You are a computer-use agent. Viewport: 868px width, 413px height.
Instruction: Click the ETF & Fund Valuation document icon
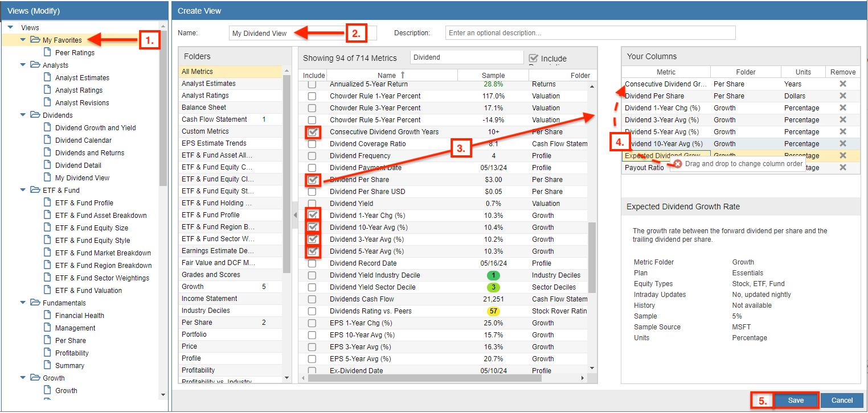click(x=48, y=290)
